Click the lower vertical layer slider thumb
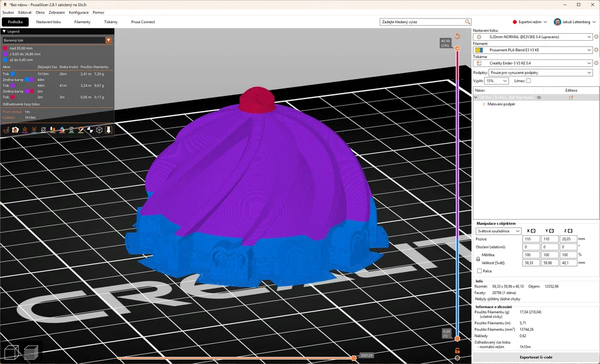The image size is (600, 364). pos(457,338)
